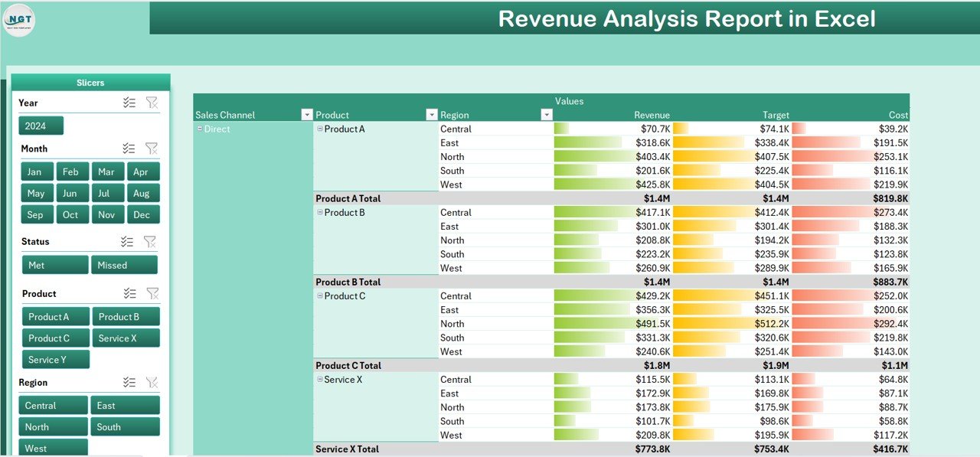Filter by Apr month
The height and width of the screenshot is (457, 980).
(142, 171)
